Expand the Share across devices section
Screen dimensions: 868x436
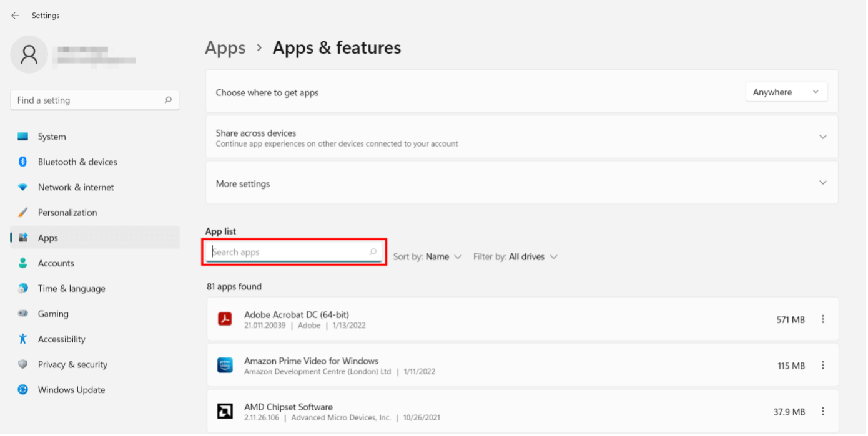[x=521, y=138]
